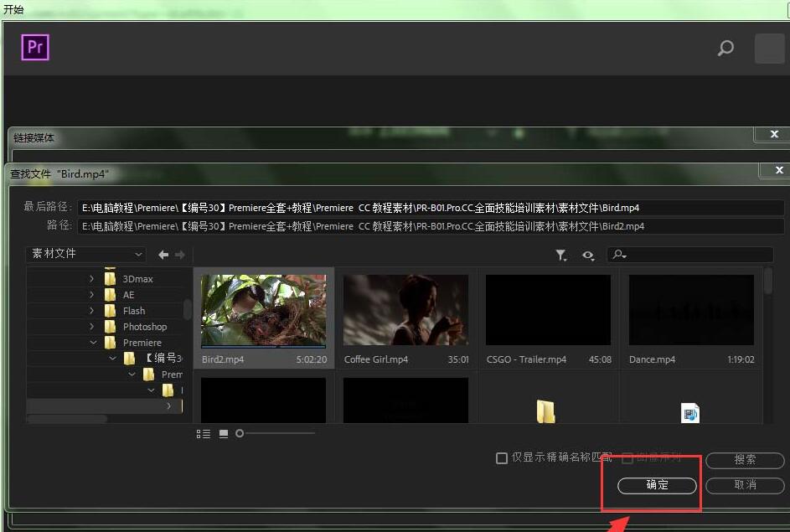Open search via the magnifier icon
Viewport: 790px width, 532px height.
(725, 49)
